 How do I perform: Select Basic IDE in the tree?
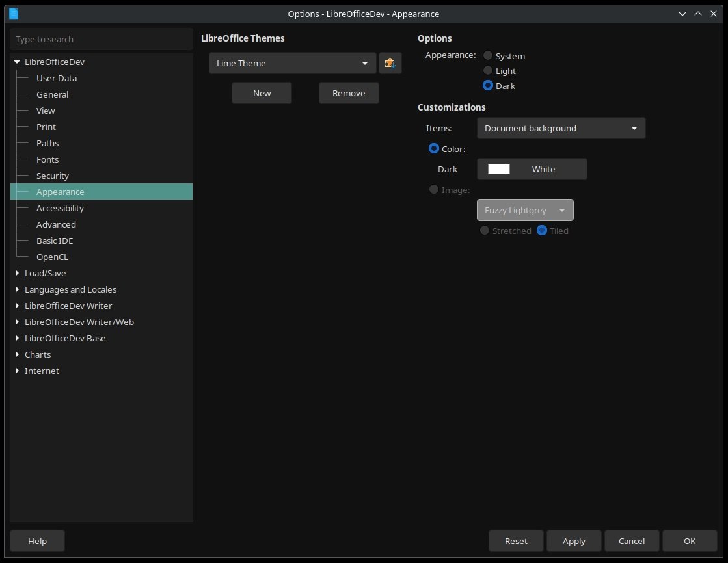tap(55, 241)
